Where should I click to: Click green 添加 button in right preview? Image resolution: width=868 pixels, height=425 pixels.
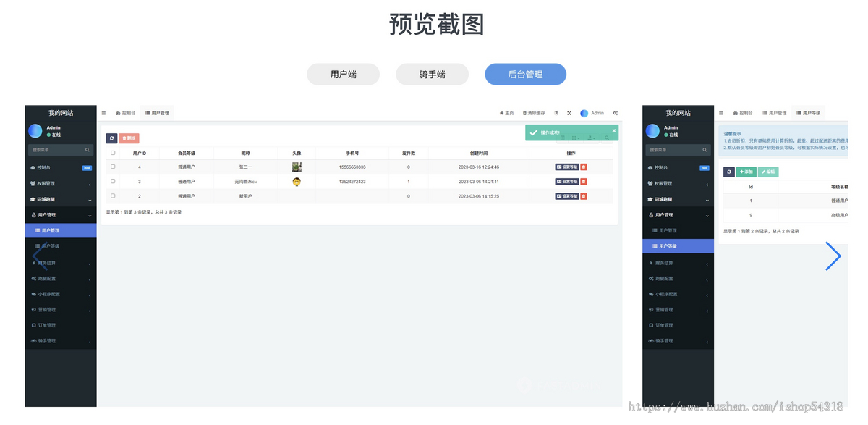point(746,172)
